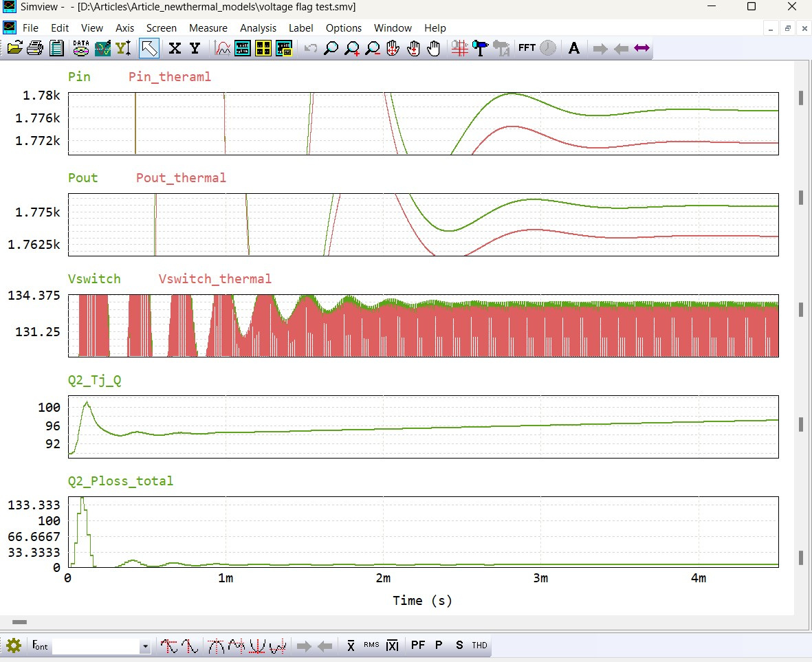Open the DATA disc icon

(80, 48)
